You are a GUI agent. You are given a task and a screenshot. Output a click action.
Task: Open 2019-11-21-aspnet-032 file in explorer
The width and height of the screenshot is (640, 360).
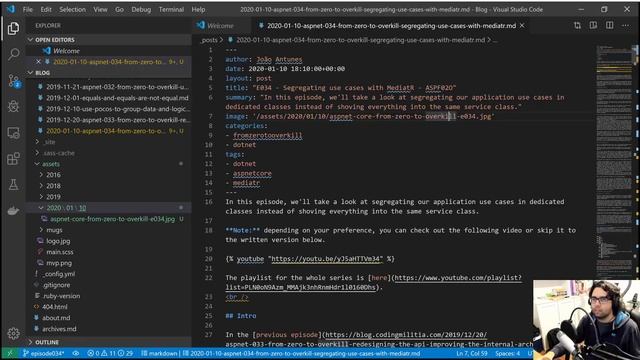tap(109, 87)
